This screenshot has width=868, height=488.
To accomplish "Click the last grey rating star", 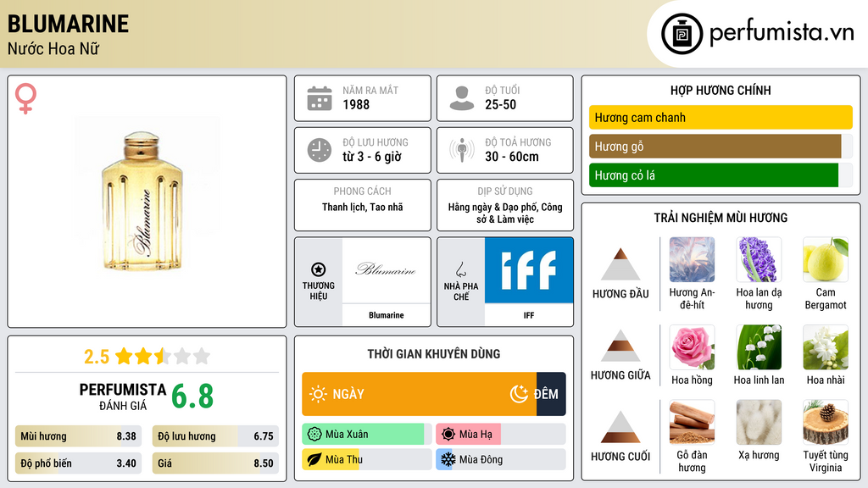I will (x=202, y=356).
